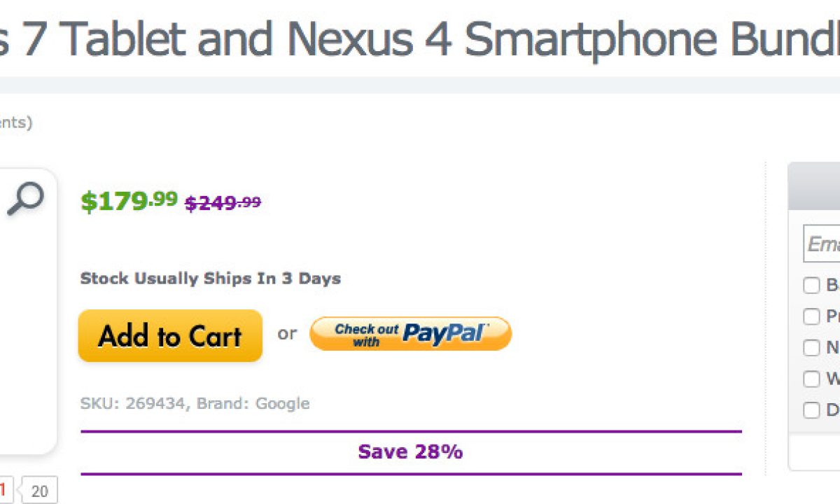The image size is (840, 504).
Task: Click the Save 28% banner
Action: click(x=410, y=451)
